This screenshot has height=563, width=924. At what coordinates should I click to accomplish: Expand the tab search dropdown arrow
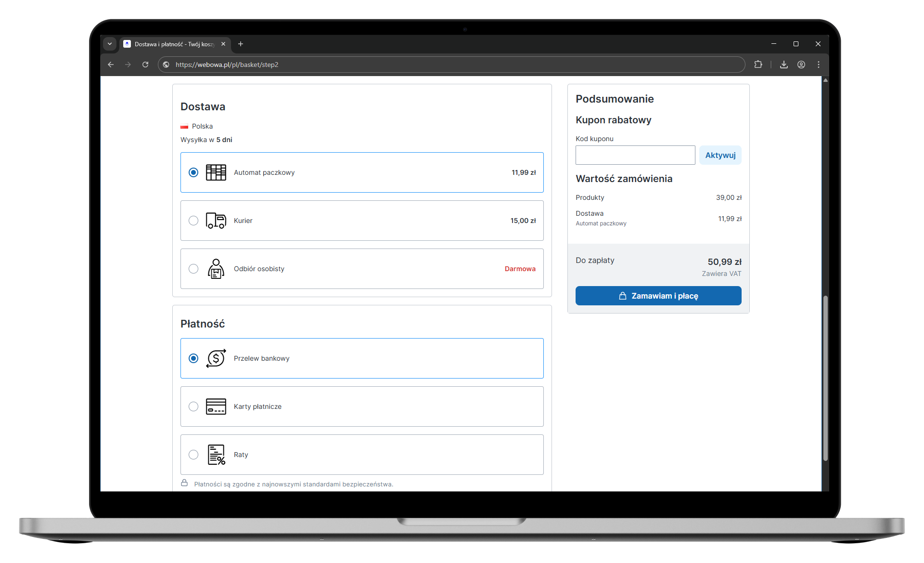click(x=110, y=44)
